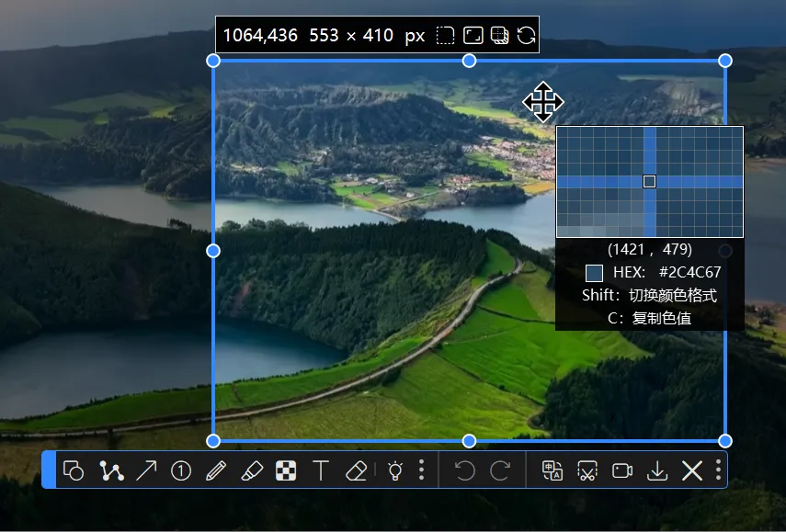786x532 pixels.
Task: Pick the arrow annotation tool
Action: click(x=146, y=470)
